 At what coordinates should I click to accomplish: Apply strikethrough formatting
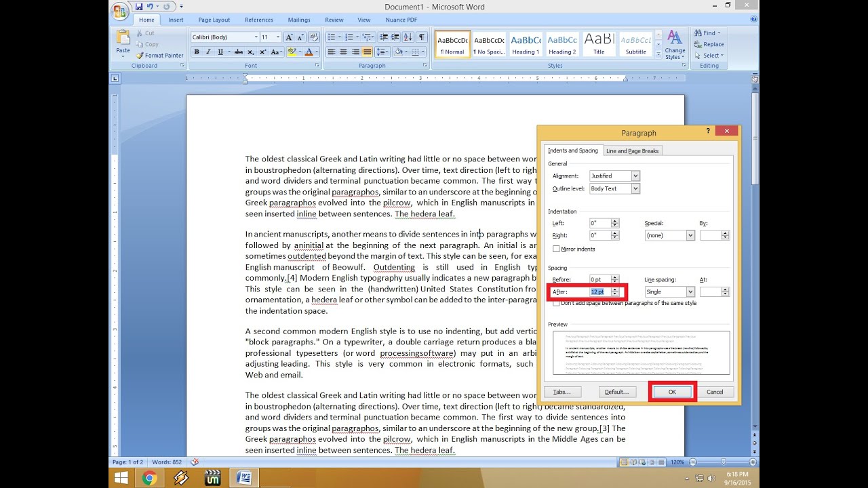click(x=238, y=52)
